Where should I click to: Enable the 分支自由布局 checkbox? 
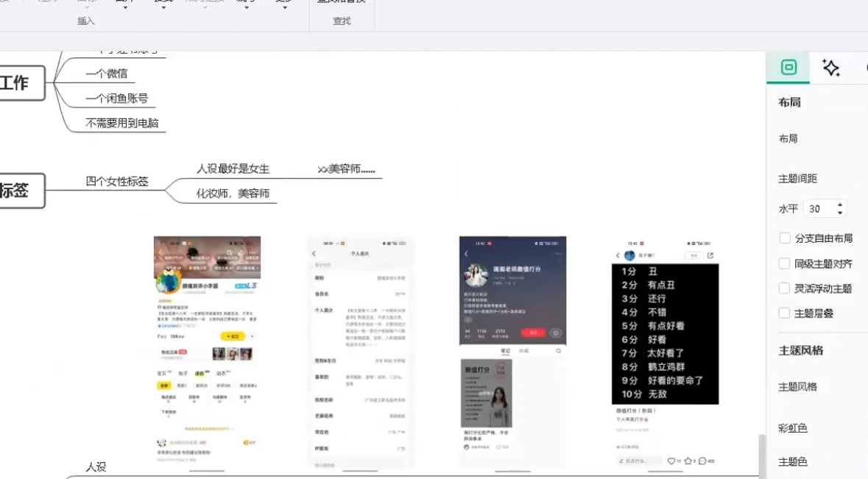click(x=785, y=238)
